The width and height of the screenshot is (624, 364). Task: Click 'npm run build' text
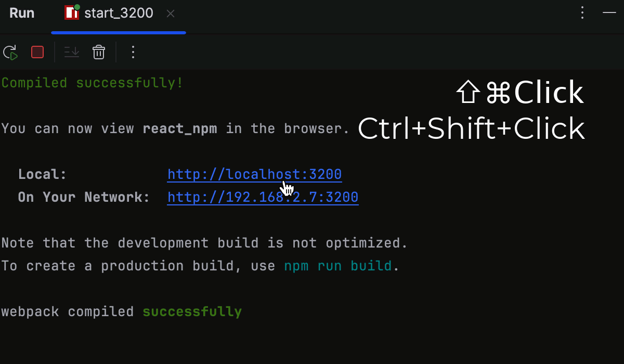[x=338, y=266]
